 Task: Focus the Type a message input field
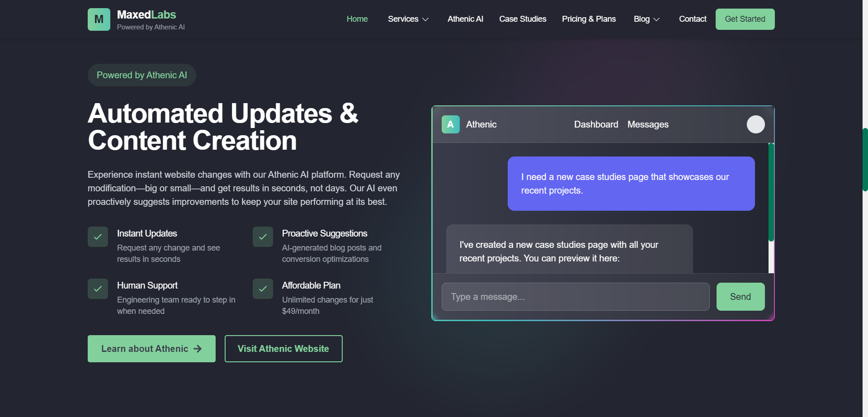tap(576, 297)
